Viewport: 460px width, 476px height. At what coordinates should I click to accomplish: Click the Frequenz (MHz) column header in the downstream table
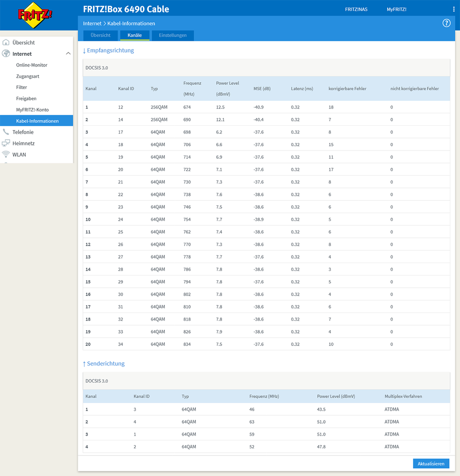[192, 88]
